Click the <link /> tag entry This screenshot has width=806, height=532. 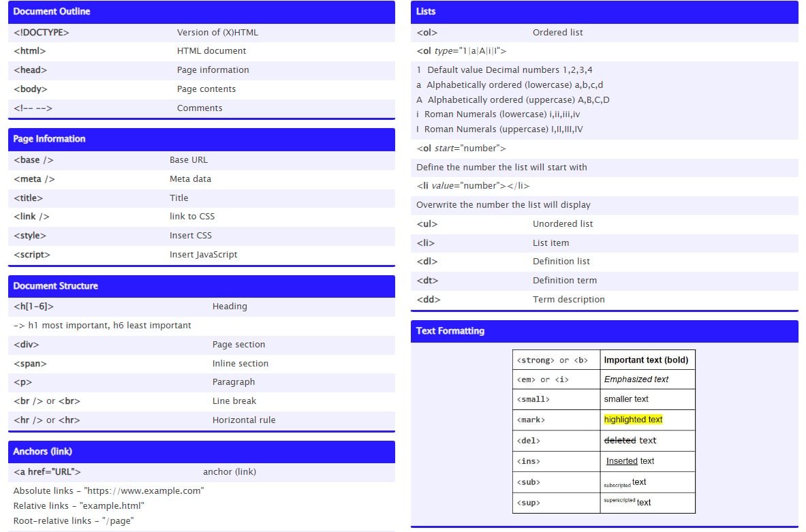(31, 217)
